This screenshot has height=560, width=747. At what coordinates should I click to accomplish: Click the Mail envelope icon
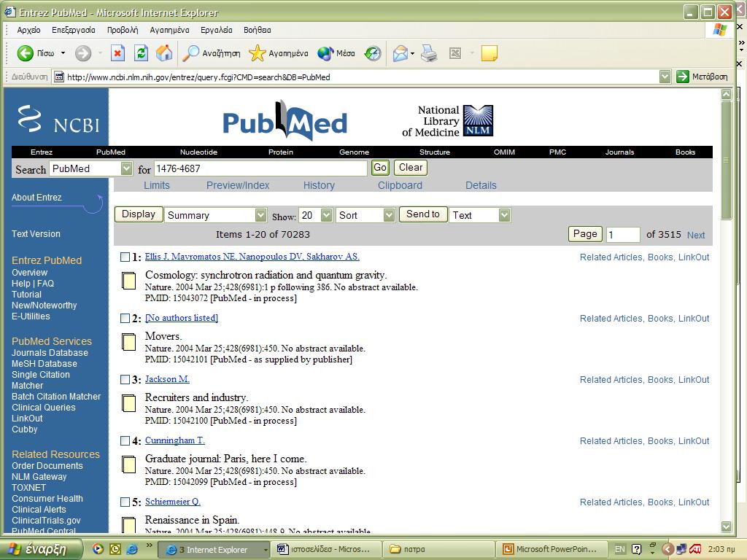point(400,53)
